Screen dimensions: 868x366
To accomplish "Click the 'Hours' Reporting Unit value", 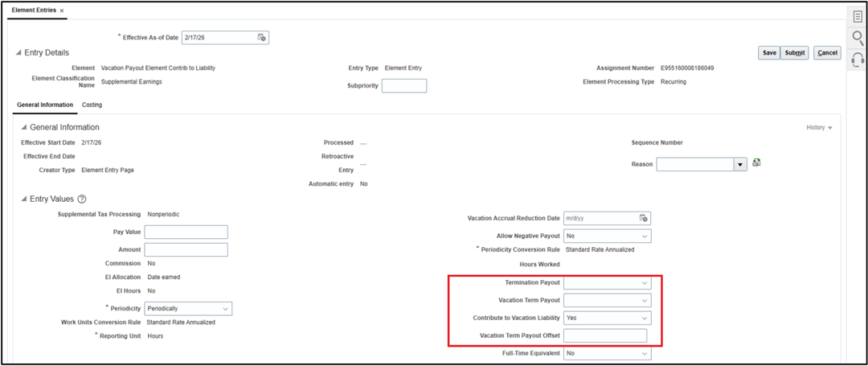I will (x=155, y=336).
